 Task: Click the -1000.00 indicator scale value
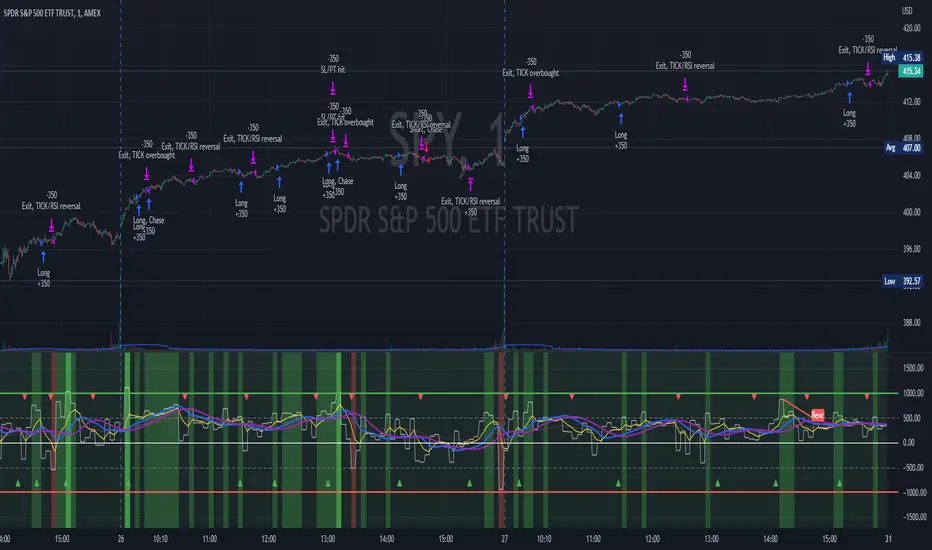point(913,492)
